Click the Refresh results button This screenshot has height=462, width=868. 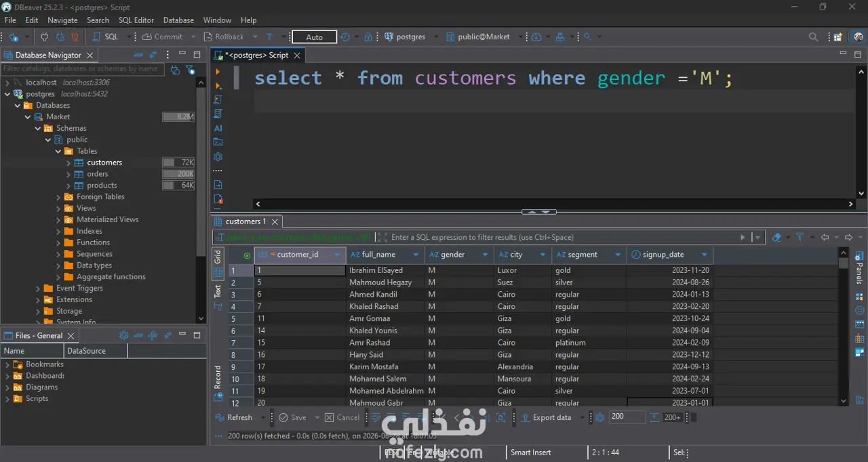pyautogui.click(x=233, y=418)
